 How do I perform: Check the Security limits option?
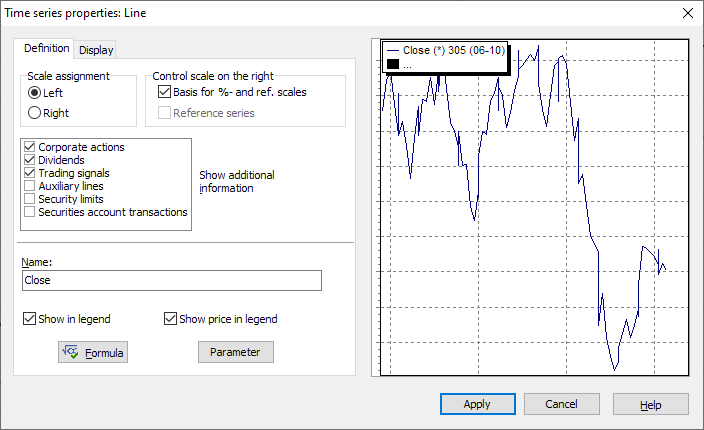coord(29,199)
